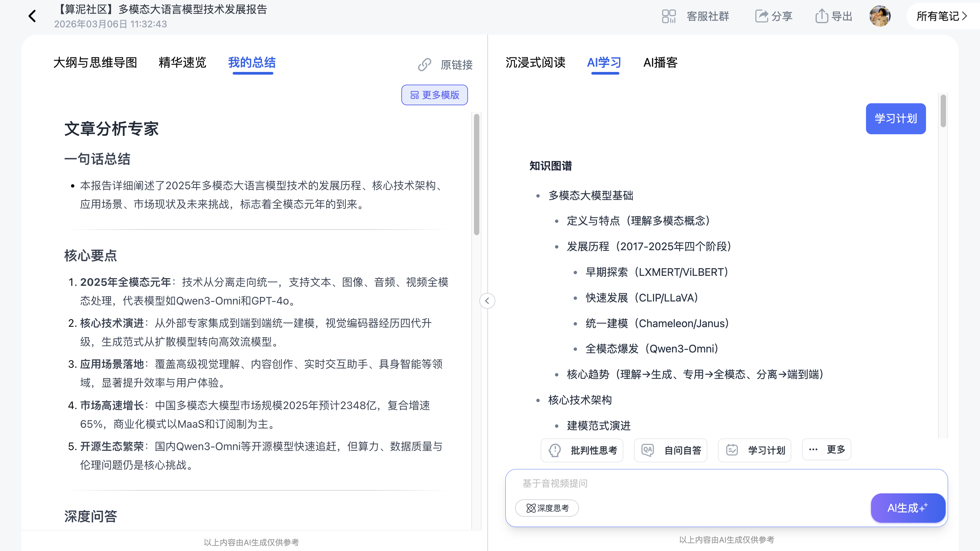Click 发展历程（2017-2025年四个阶段） item
The image size is (980, 551).
pyautogui.click(x=649, y=247)
